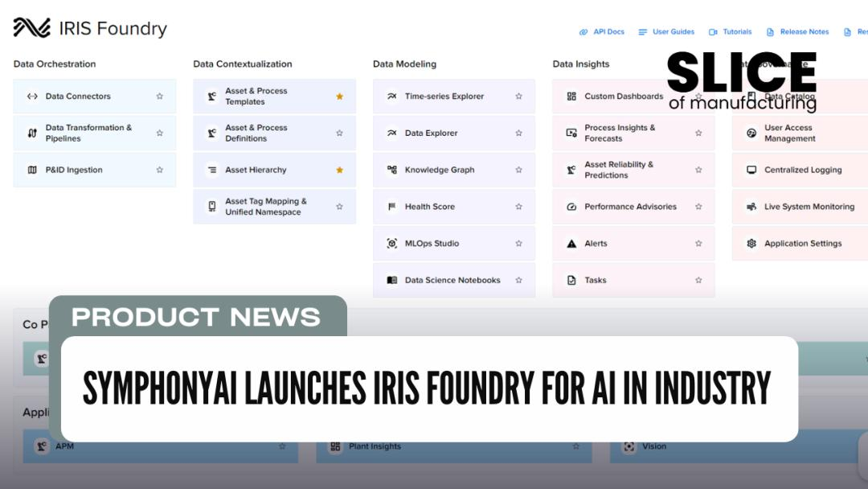Click the P&ID Ingestion map icon

click(32, 170)
